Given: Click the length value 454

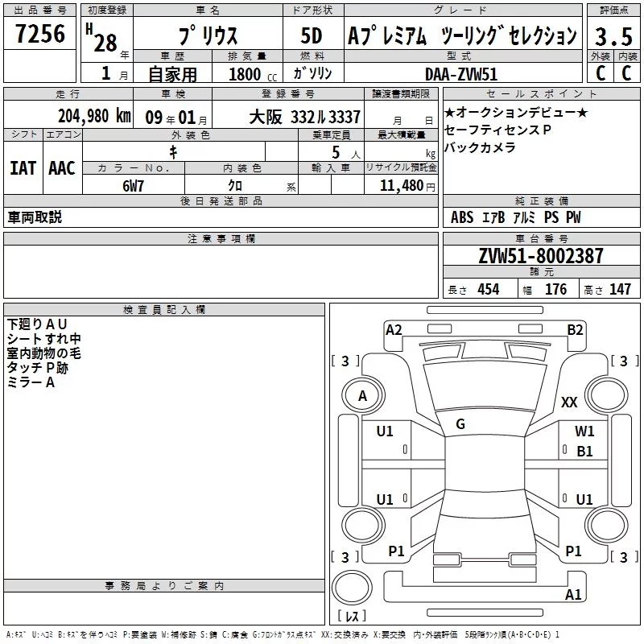Looking at the screenshot, I should pyautogui.click(x=489, y=289).
